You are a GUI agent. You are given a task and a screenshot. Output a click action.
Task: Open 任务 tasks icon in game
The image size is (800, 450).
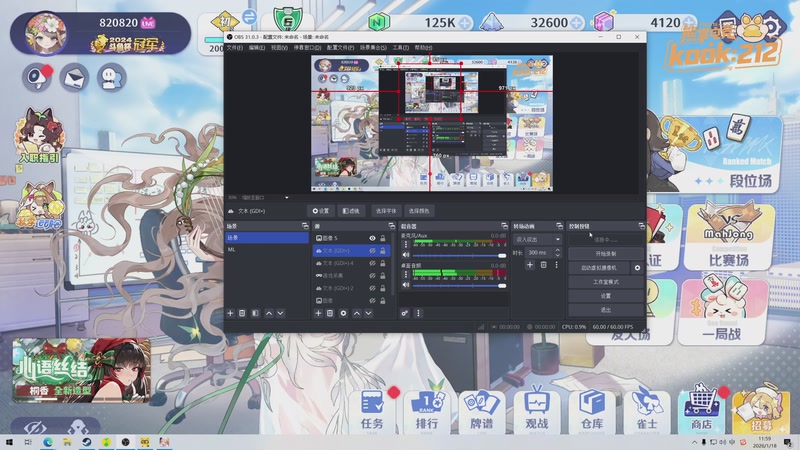point(372,410)
